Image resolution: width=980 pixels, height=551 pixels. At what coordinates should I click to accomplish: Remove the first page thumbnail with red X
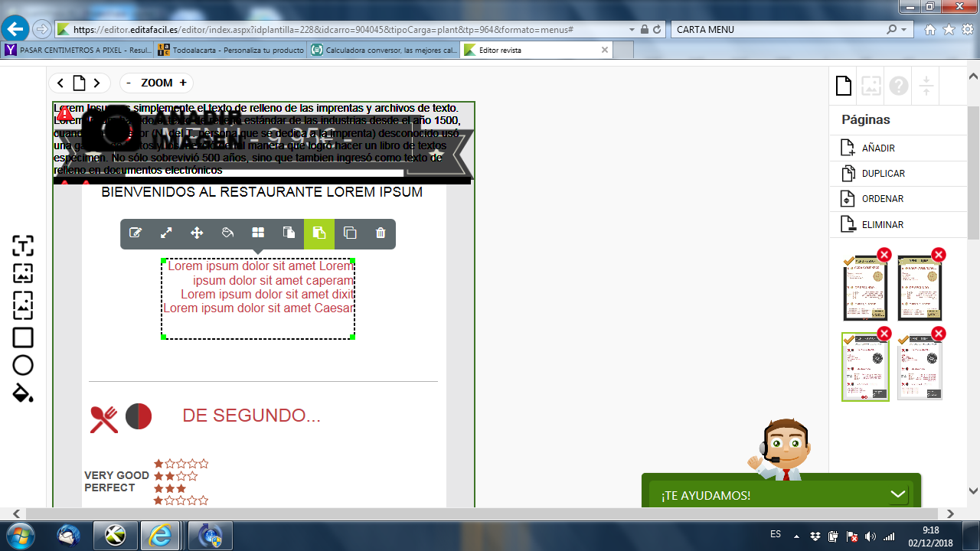pos(884,255)
